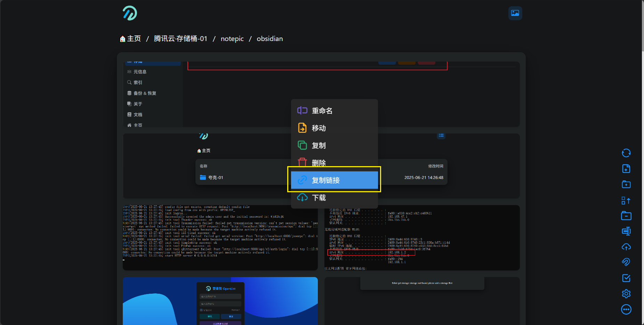
Task: Click the remove empty folder icon
Action: pos(626,216)
